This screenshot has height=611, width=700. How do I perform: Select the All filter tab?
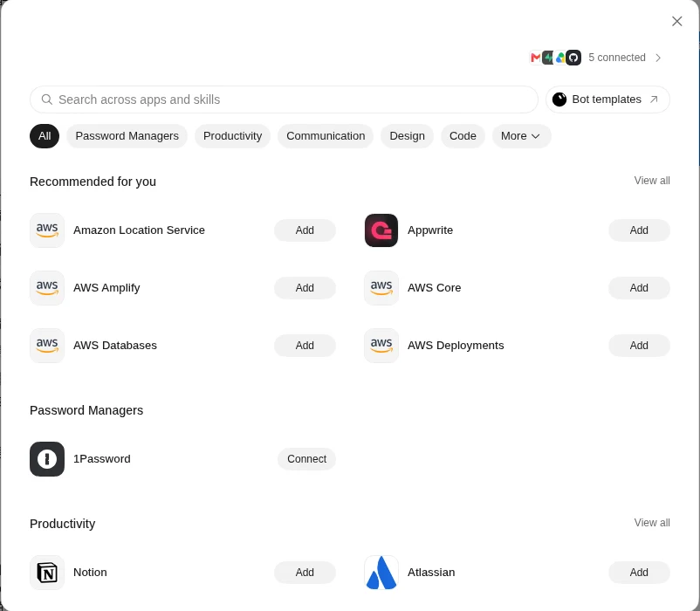pyautogui.click(x=45, y=136)
